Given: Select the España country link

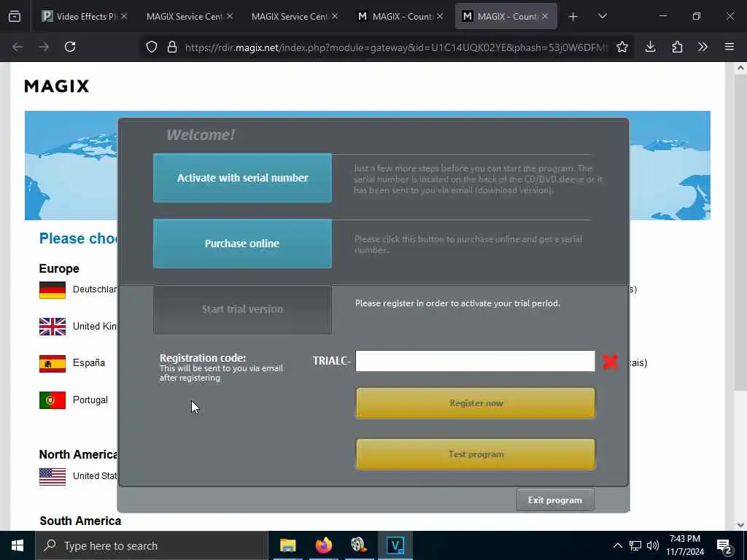Looking at the screenshot, I should tap(88, 363).
